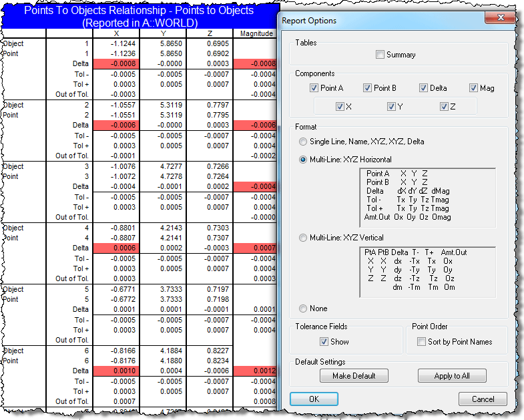Select Out of Tol. X value 0.0007
This screenshot has width=524, height=420.
[124, 401]
